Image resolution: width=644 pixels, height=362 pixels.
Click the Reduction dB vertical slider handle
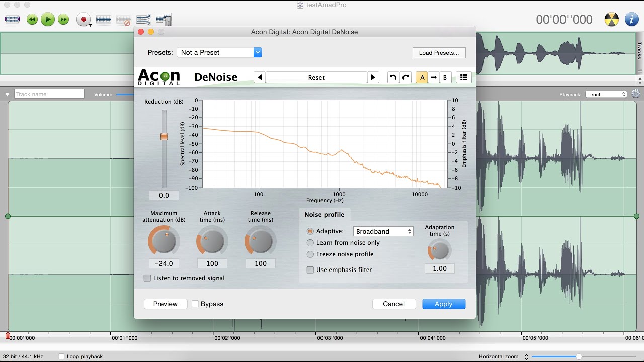pyautogui.click(x=164, y=136)
